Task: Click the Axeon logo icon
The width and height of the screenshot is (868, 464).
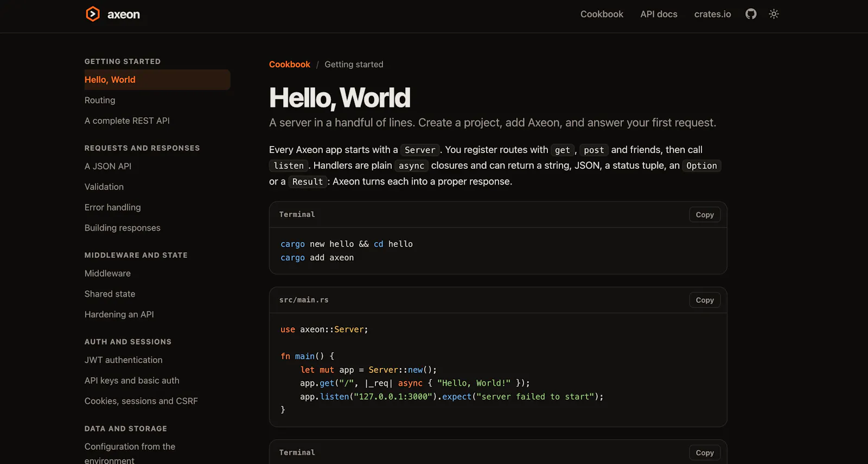Action: (x=93, y=14)
